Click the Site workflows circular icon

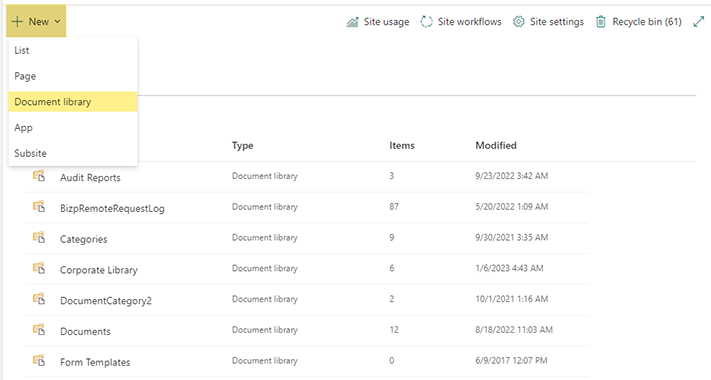pos(426,22)
